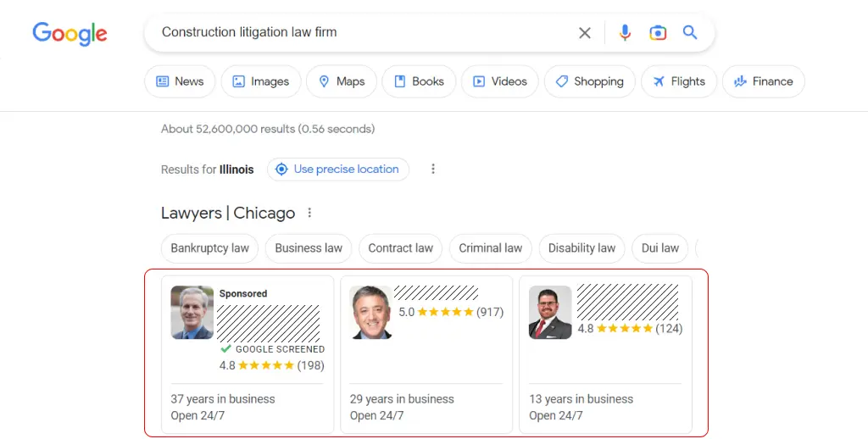Click '13 years in business' text
The height and width of the screenshot is (439, 868).
[581, 399]
